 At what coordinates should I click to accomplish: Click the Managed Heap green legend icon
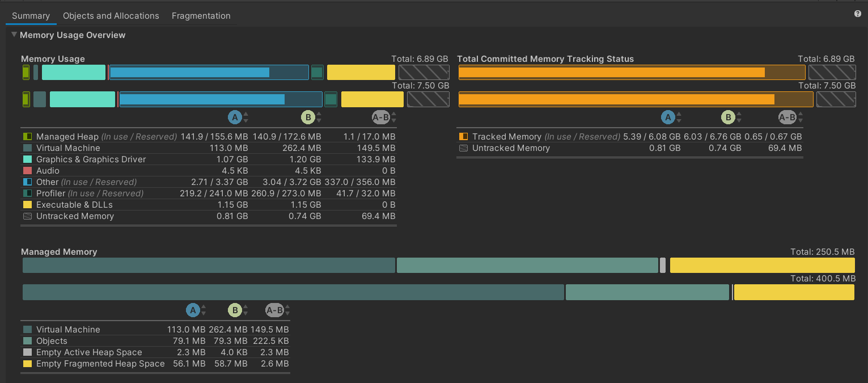tap(26, 136)
